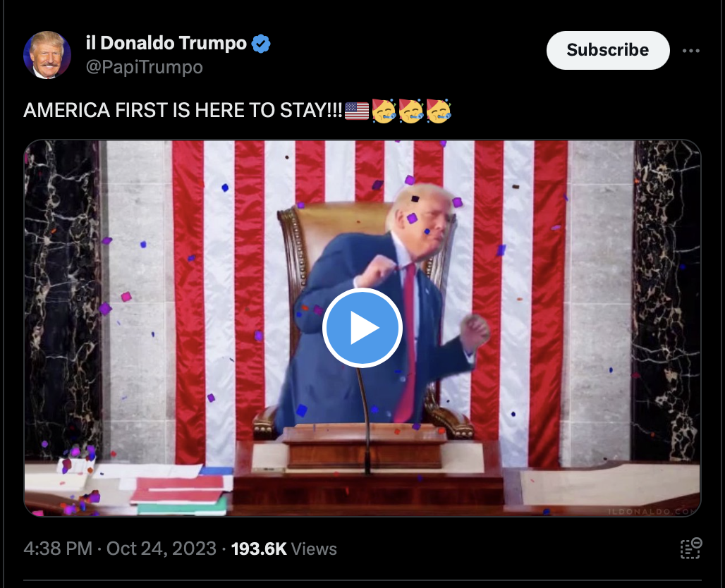Click the notes icon beside the views row
Screen dimensions: 725x588
[690, 549]
